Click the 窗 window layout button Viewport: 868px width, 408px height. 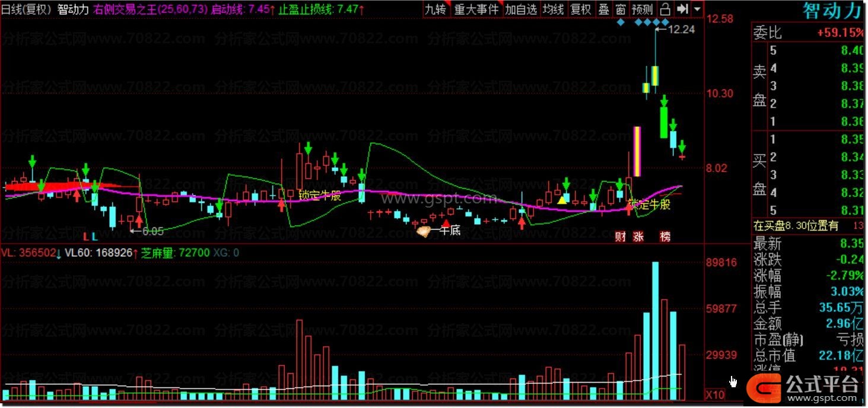tap(620, 9)
